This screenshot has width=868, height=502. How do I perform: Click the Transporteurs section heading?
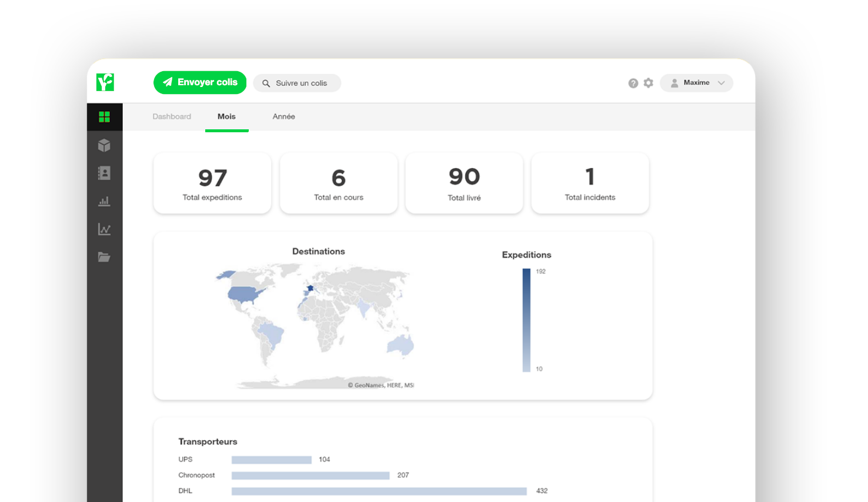(208, 441)
